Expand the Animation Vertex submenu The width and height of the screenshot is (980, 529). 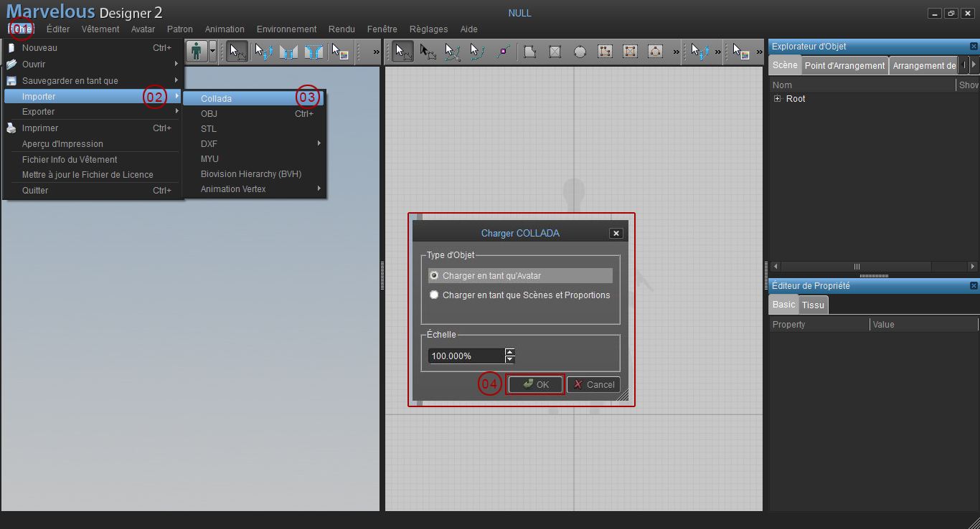coord(253,189)
